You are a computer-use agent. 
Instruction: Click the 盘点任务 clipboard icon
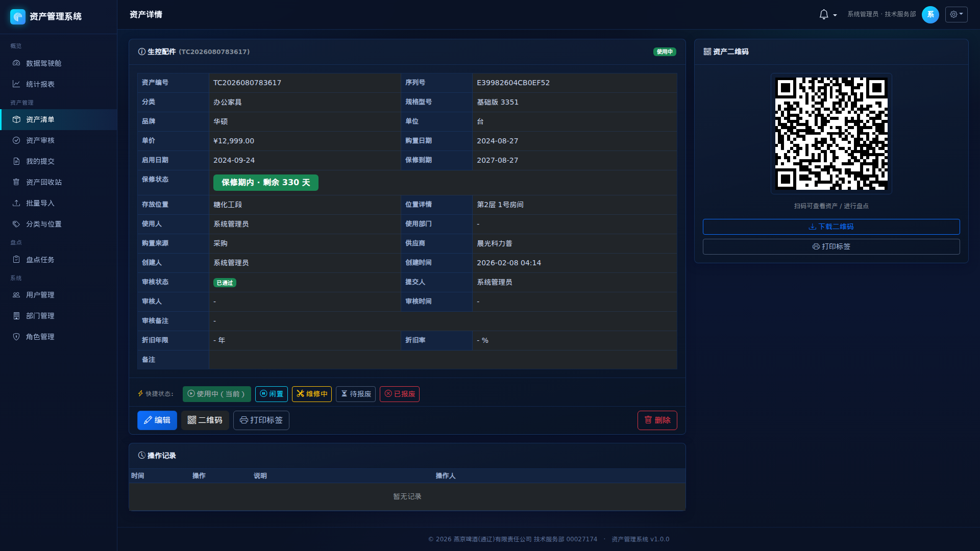pyautogui.click(x=16, y=260)
